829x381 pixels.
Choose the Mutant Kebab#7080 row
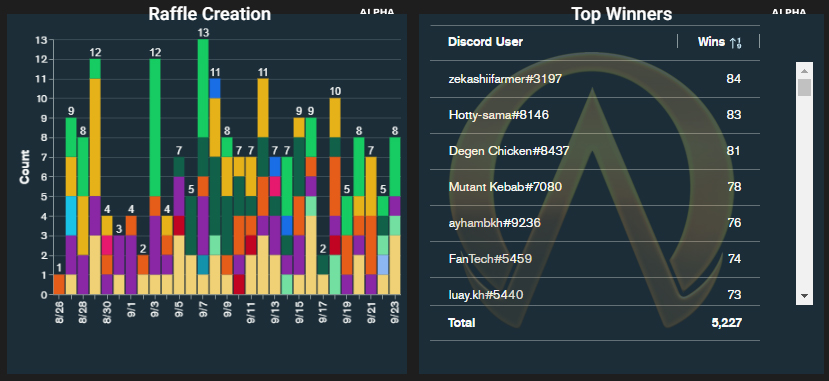click(595, 187)
